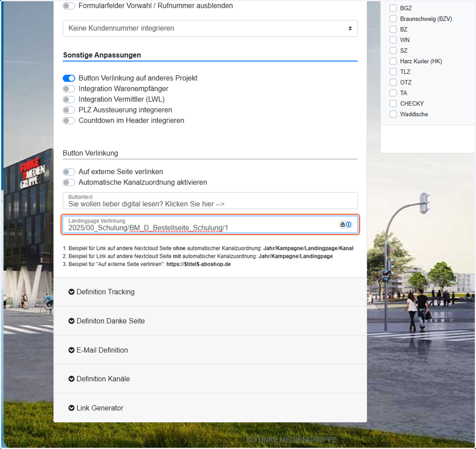This screenshot has height=449, width=476.
Task: Enable Auf externe Seite verlinken switch
Action: pos(69,172)
